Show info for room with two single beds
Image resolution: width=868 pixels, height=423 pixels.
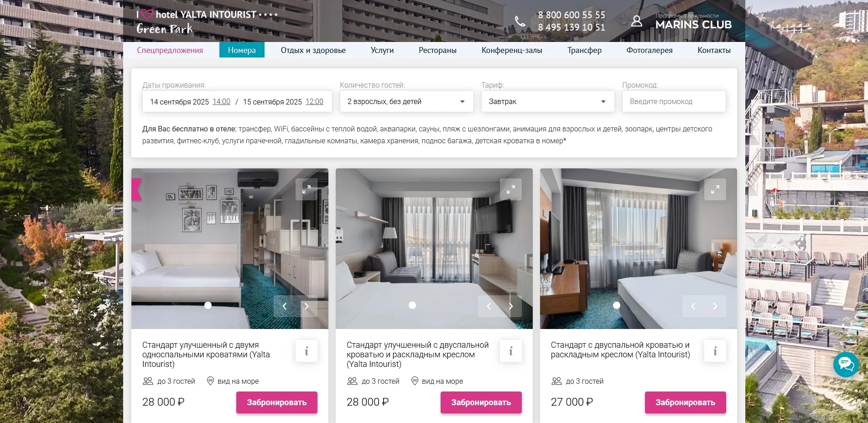tap(307, 351)
